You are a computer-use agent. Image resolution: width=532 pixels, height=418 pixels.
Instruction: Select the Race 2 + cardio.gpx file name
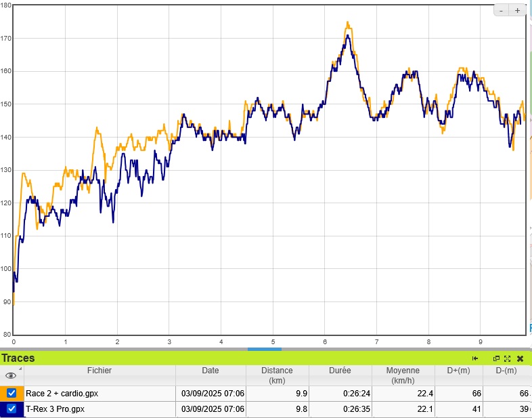click(62, 393)
